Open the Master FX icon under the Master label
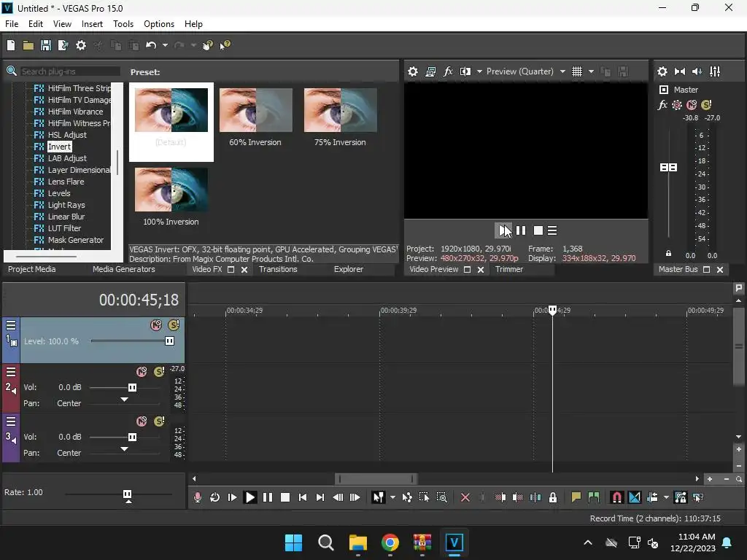This screenshot has height=560, width=747. [x=662, y=105]
